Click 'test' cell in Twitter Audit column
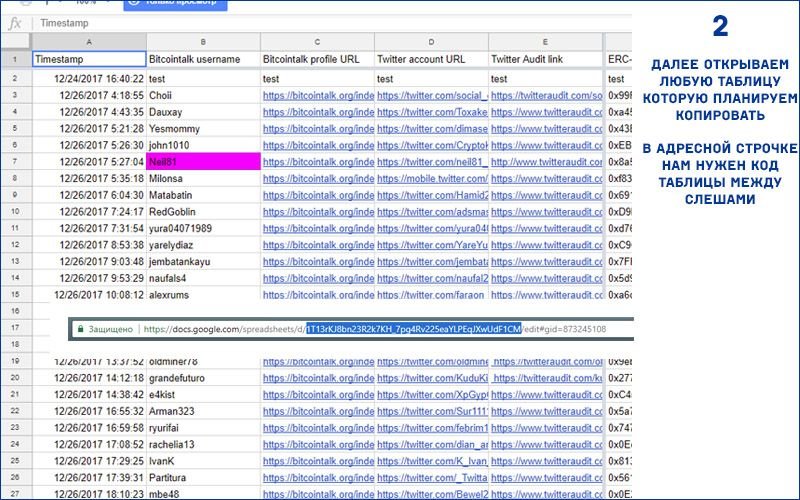The width and height of the screenshot is (800, 500). (545, 79)
